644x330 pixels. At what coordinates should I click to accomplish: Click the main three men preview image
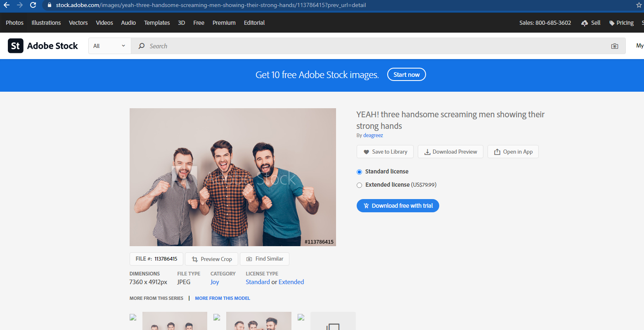(x=233, y=177)
